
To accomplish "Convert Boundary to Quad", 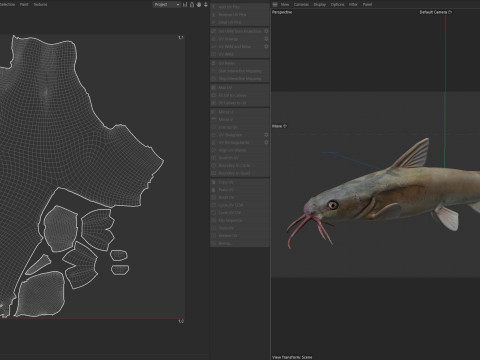I will pyautogui.click(x=240, y=173).
